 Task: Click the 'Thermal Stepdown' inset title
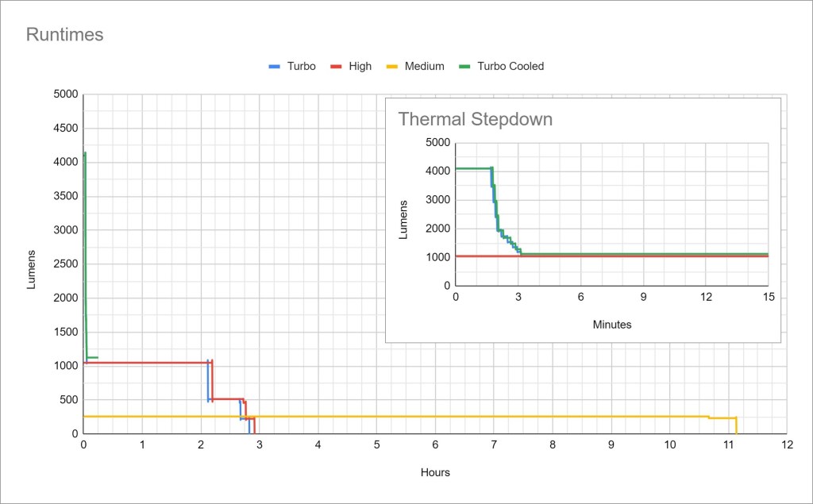click(x=475, y=120)
